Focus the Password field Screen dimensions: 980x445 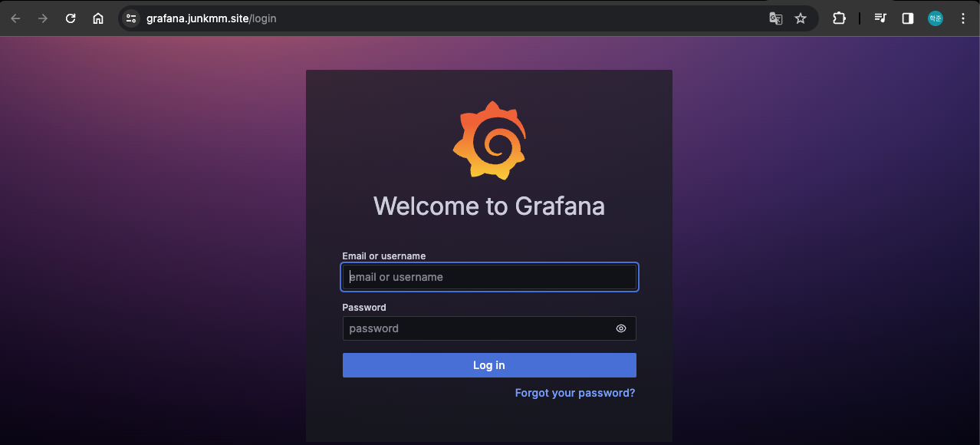coord(489,328)
